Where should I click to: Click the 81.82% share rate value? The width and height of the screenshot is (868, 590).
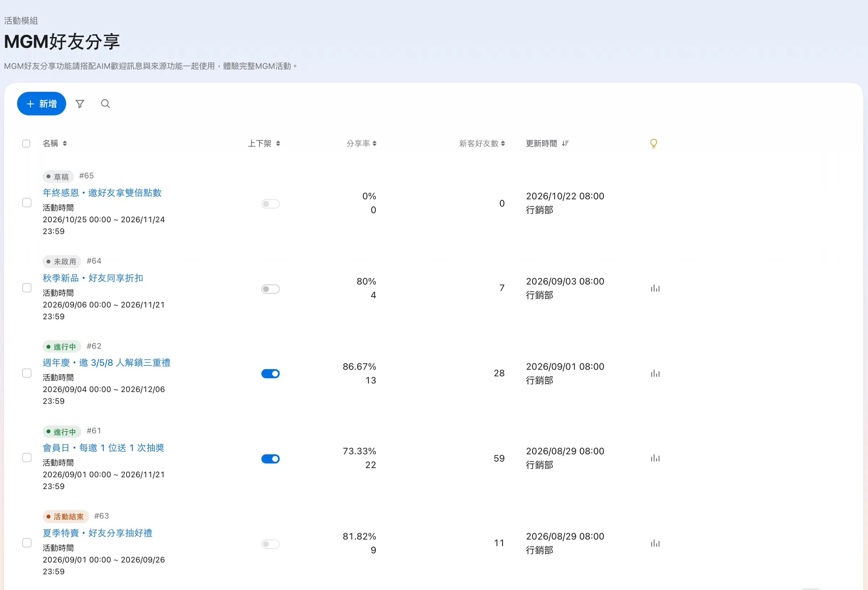pyautogui.click(x=359, y=536)
